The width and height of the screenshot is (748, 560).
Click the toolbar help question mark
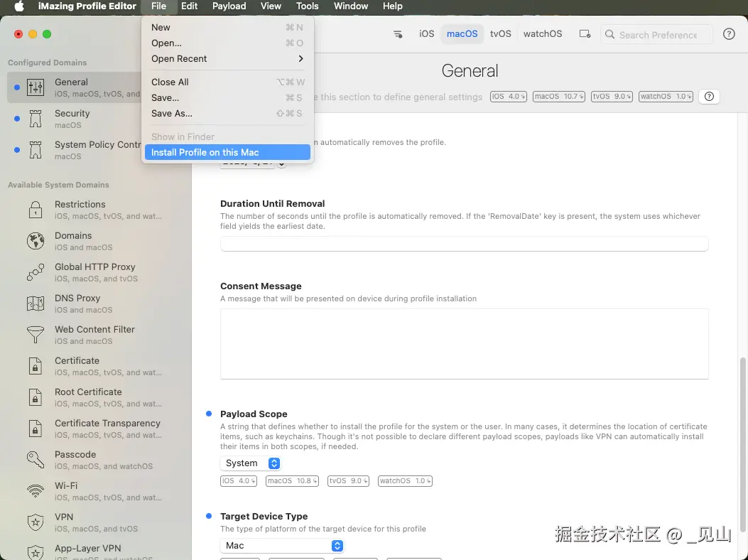click(x=728, y=34)
